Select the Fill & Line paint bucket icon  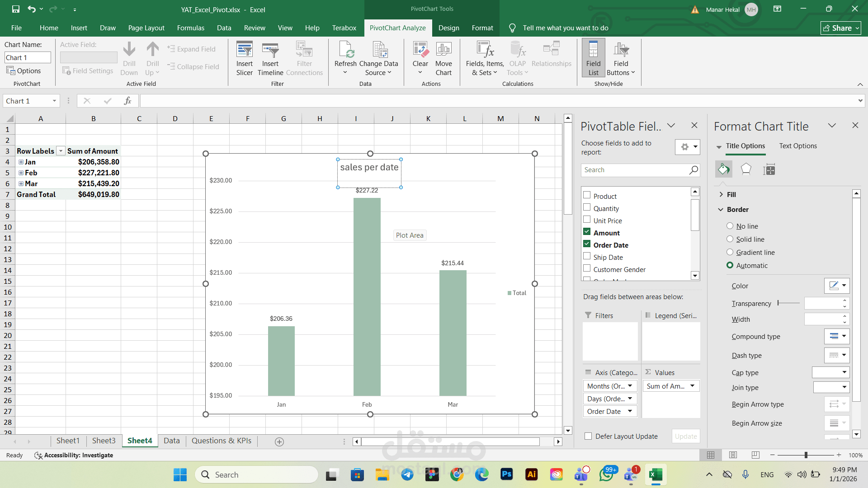click(x=723, y=169)
